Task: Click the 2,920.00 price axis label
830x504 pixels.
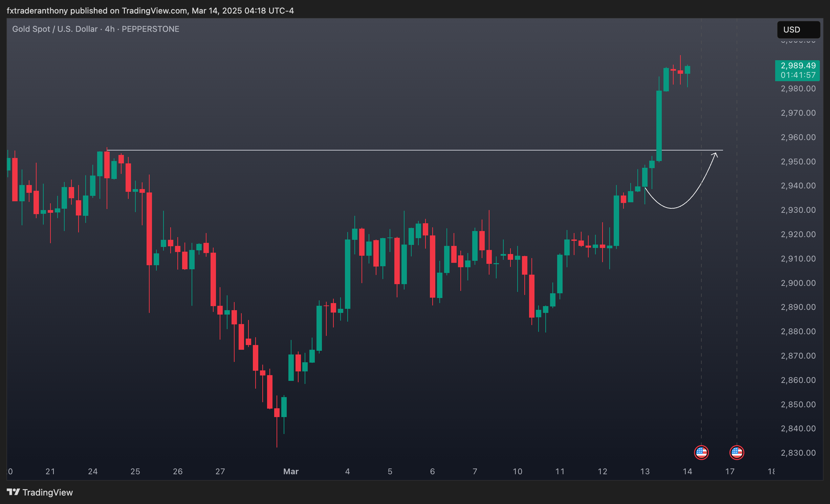Action: coord(798,234)
